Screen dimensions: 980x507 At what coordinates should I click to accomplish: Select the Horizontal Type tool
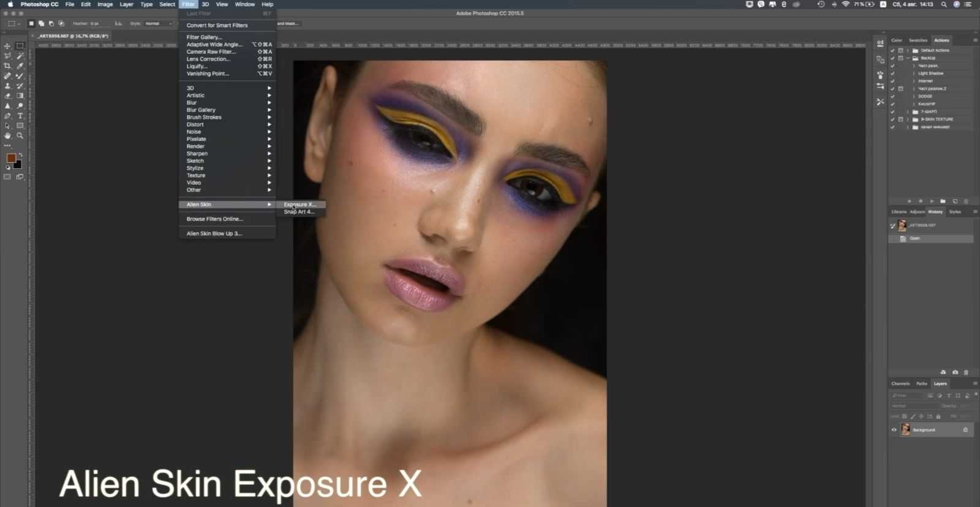click(x=20, y=116)
